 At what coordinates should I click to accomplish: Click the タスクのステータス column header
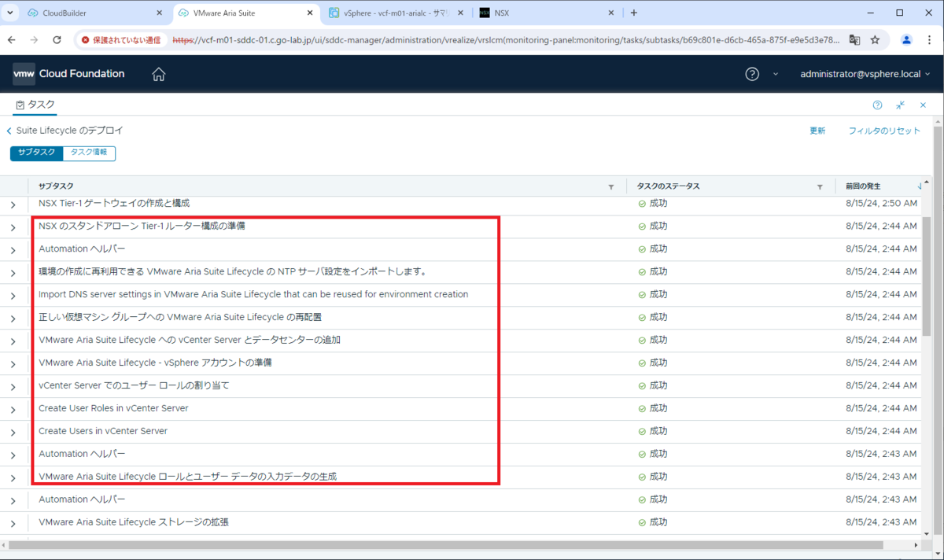point(669,186)
